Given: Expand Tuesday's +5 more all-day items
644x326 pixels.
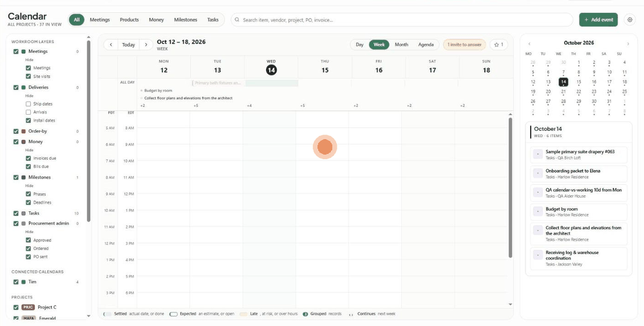Looking at the screenshot, I should (x=196, y=106).
